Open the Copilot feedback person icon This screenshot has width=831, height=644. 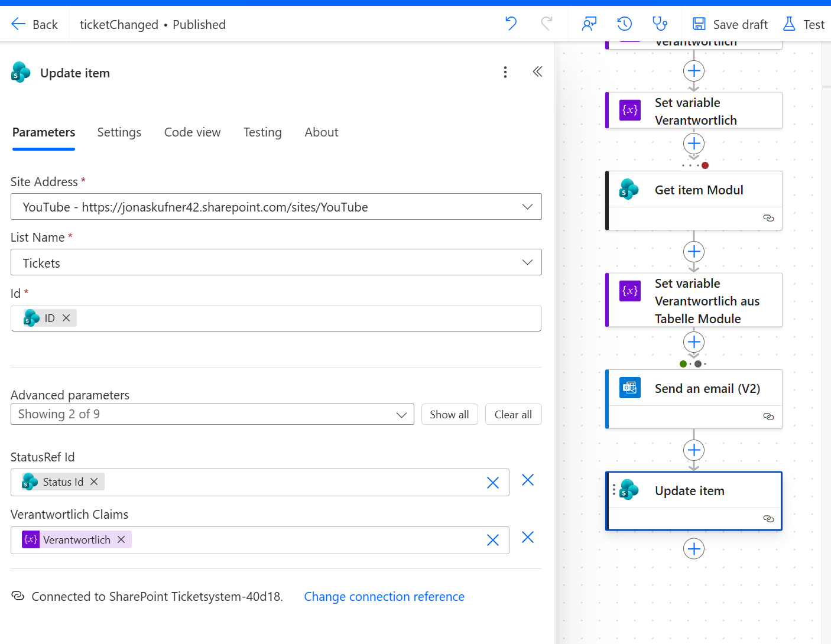(x=589, y=24)
